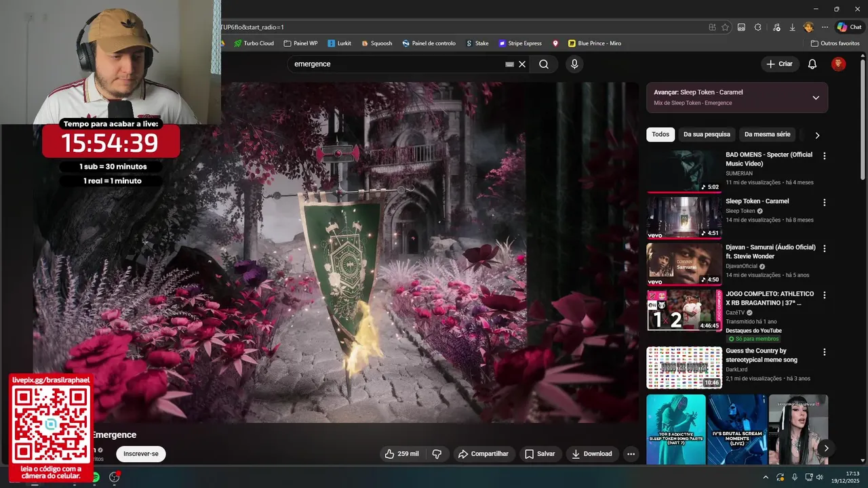868x488 pixels.
Task: Add this page to favorites with star
Action: pos(725,27)
